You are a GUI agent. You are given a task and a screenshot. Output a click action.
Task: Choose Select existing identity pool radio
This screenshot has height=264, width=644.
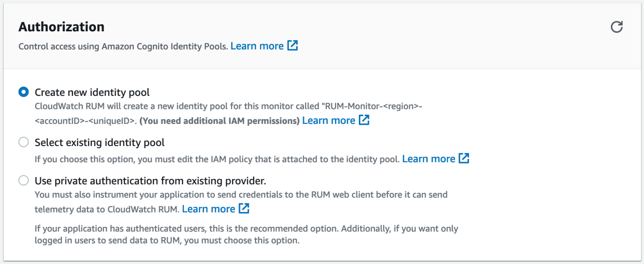[x=23, y=142]
